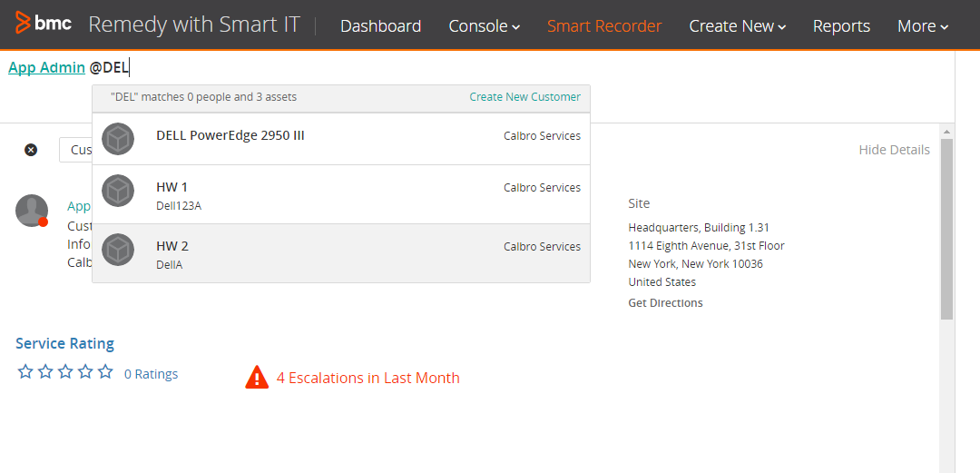Click the first rating star
Image resolution: width=980 pixels, height=473 pixels.
(x=25, y=372)
